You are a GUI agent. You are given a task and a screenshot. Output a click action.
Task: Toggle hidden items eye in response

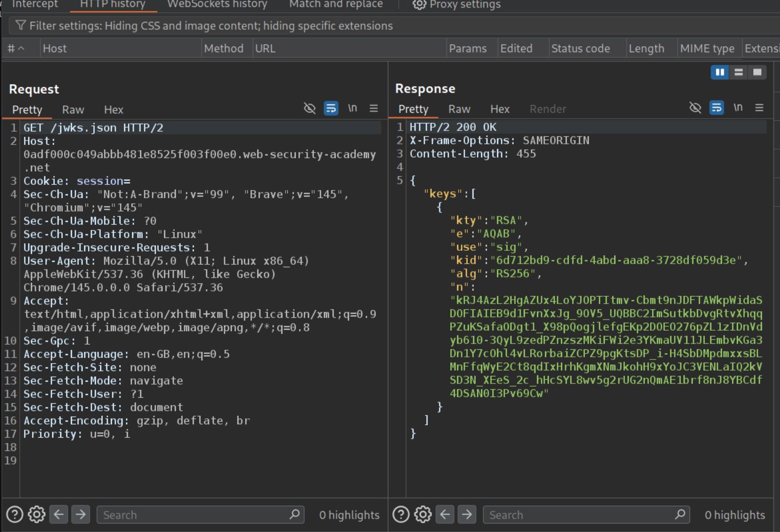click(x=695, y=108)
